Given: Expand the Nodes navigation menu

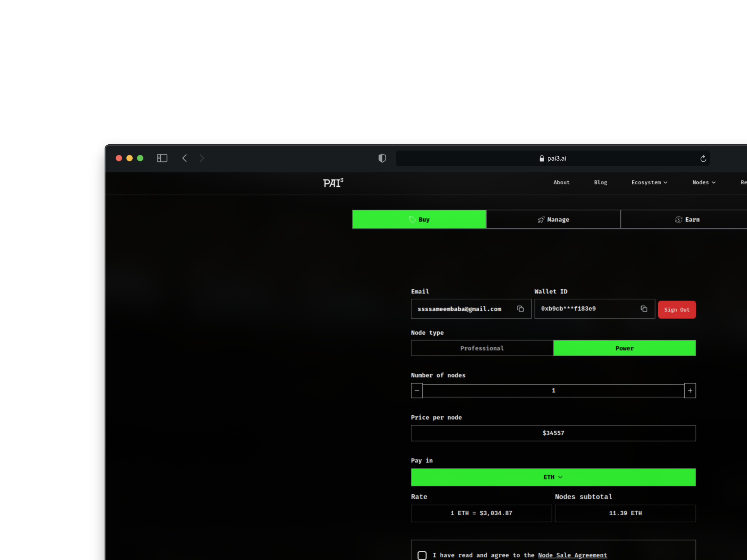Looking at the screenshot, I should click(703, 182).
